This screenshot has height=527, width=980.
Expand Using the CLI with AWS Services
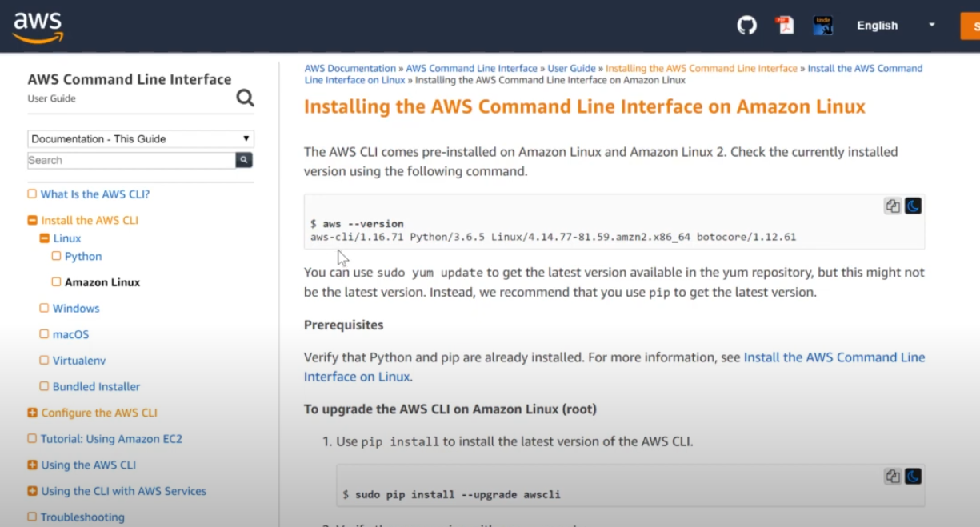(32, 491)
